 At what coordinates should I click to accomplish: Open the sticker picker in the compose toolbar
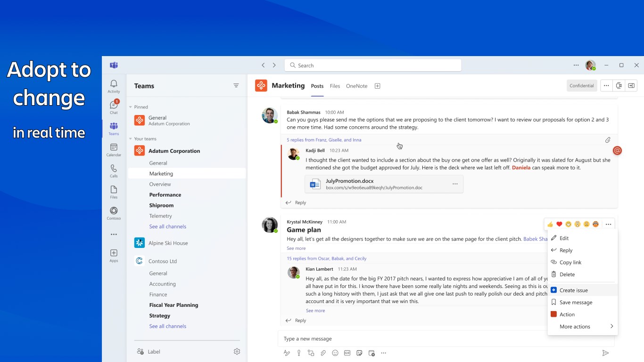coord(359,353)
